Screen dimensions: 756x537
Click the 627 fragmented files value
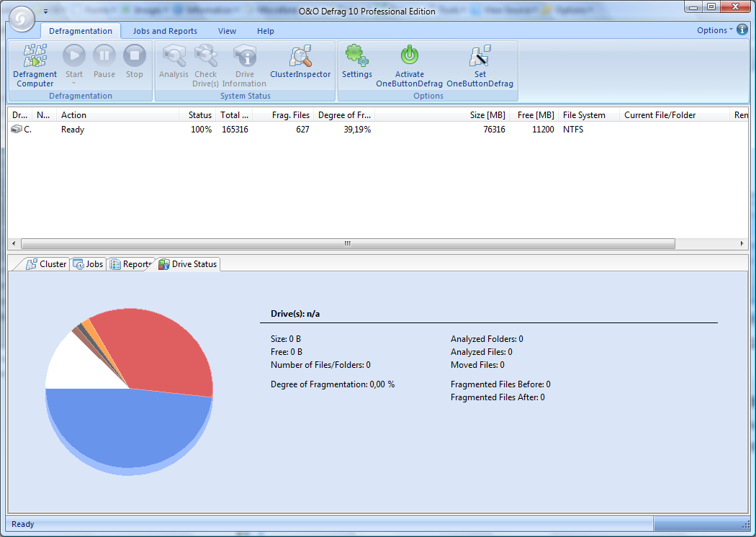coord(302,129)
